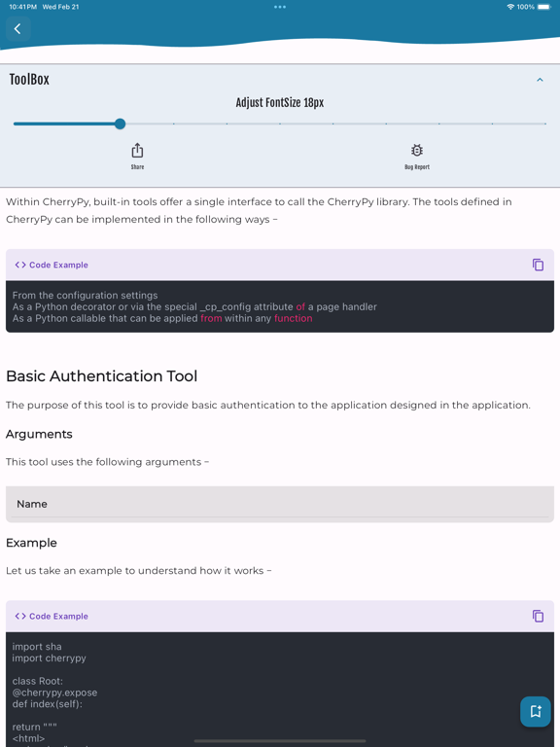Screen dimensions: 560x747
Task: Copy the second code example
Action: click(538, 616)
